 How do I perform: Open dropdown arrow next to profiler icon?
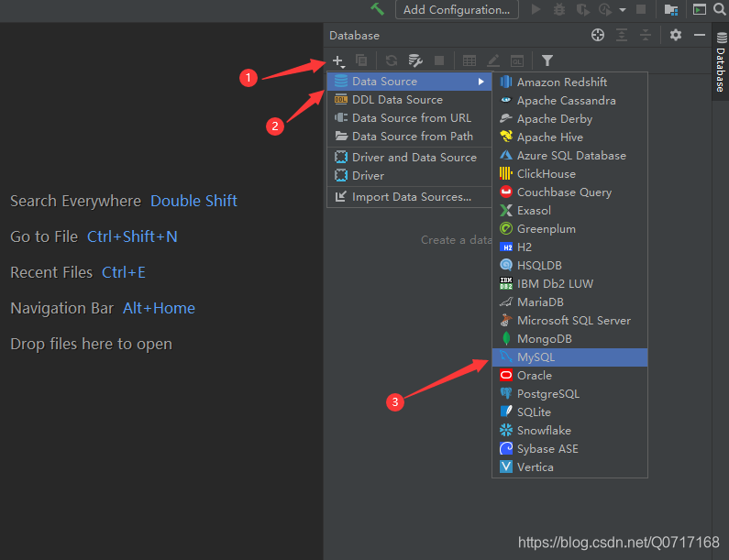[x=623, y=10]
